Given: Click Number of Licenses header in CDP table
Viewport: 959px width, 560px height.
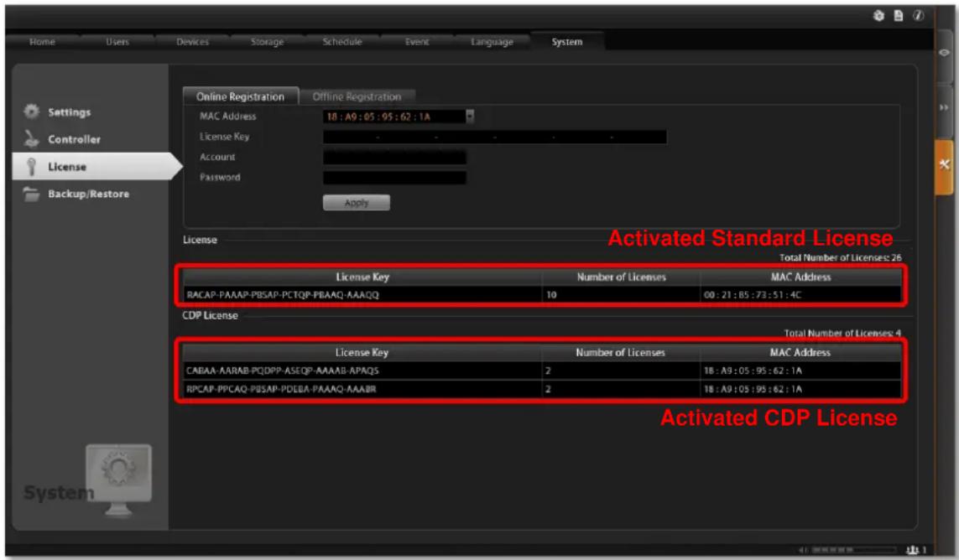Looking at the screenshot, I should (x=620, y=353).
